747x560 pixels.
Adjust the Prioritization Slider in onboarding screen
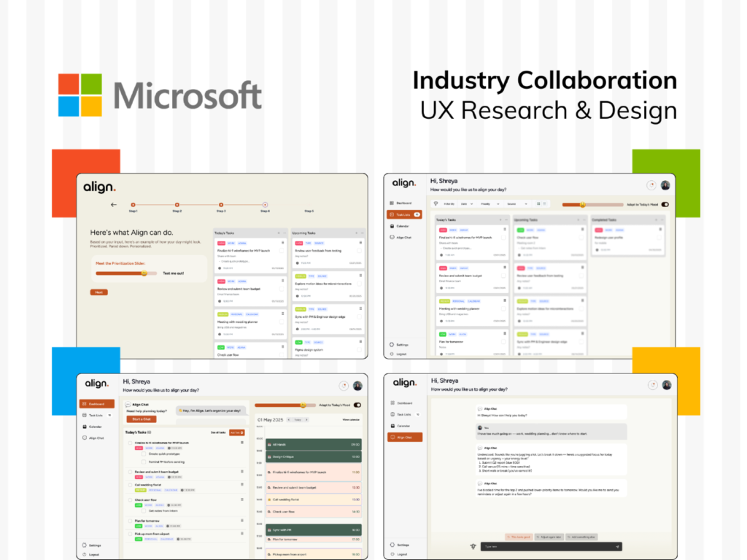click(126, 273)
